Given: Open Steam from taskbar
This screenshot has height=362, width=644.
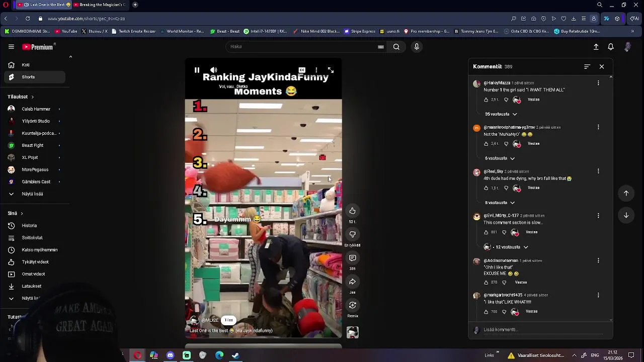Looking at the screenshot, I should [x=235, y=355].
